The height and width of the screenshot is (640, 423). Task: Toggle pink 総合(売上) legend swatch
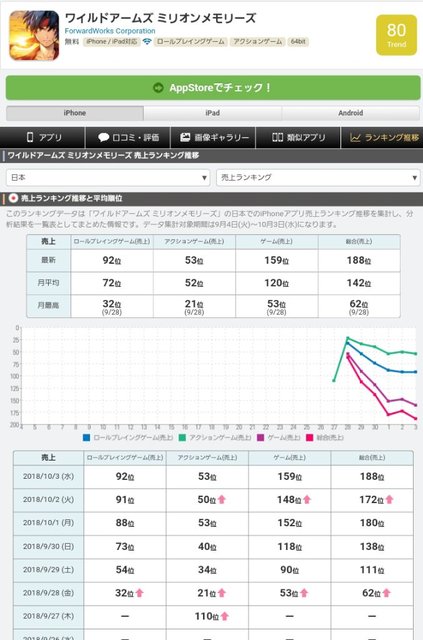click(309, 438)
